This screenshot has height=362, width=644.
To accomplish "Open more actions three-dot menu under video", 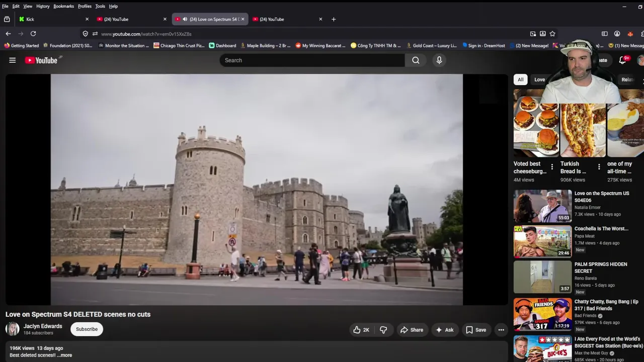I will pyautogui.click(x=501, y=330).
